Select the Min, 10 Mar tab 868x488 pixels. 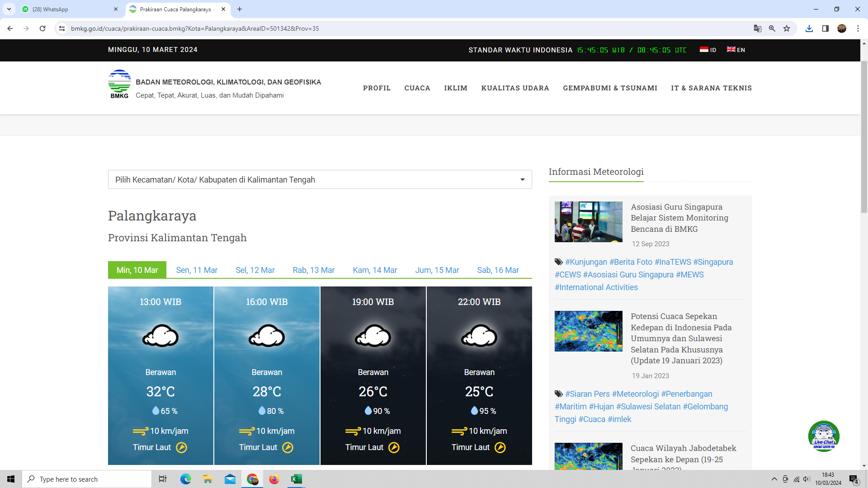(137, 270)
